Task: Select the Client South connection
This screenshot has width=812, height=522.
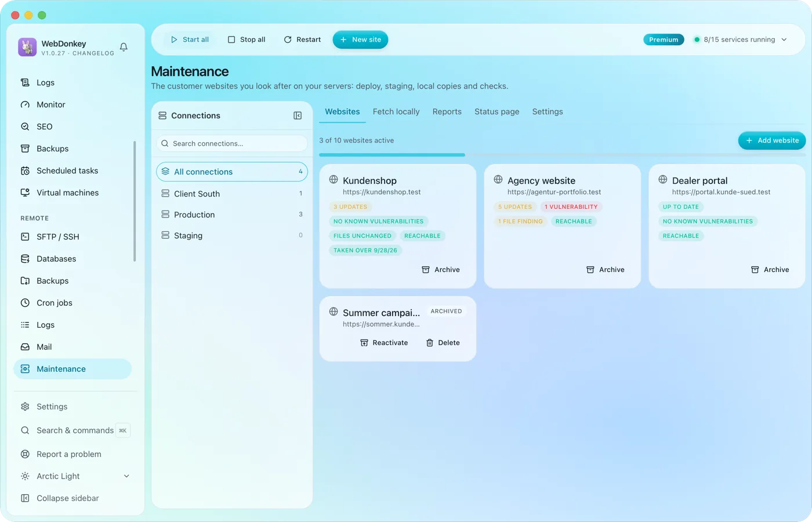Action: coord(232,194)
